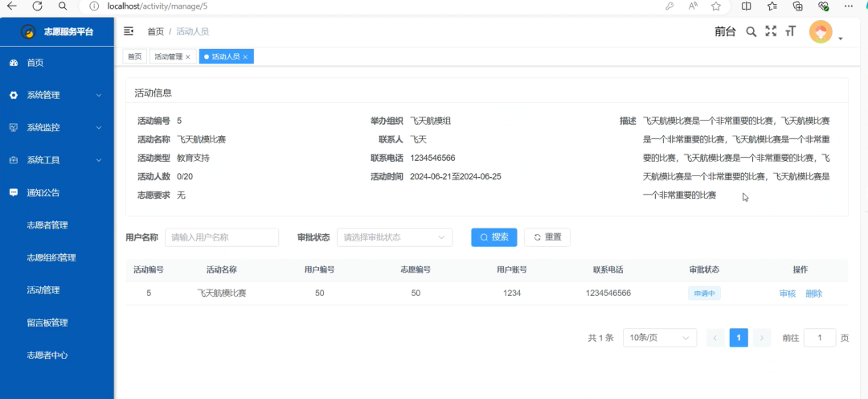Click 审核 link in table row

[787, 294]
